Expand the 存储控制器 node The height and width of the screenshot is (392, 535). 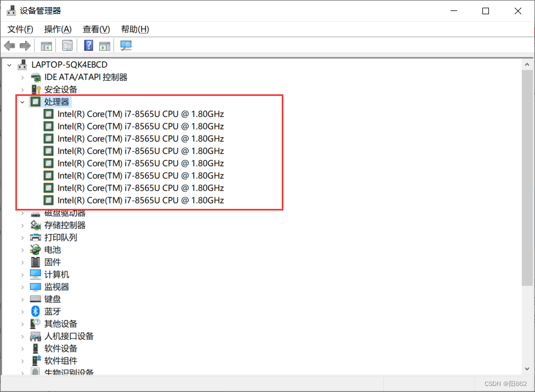(x=22, y=225)
